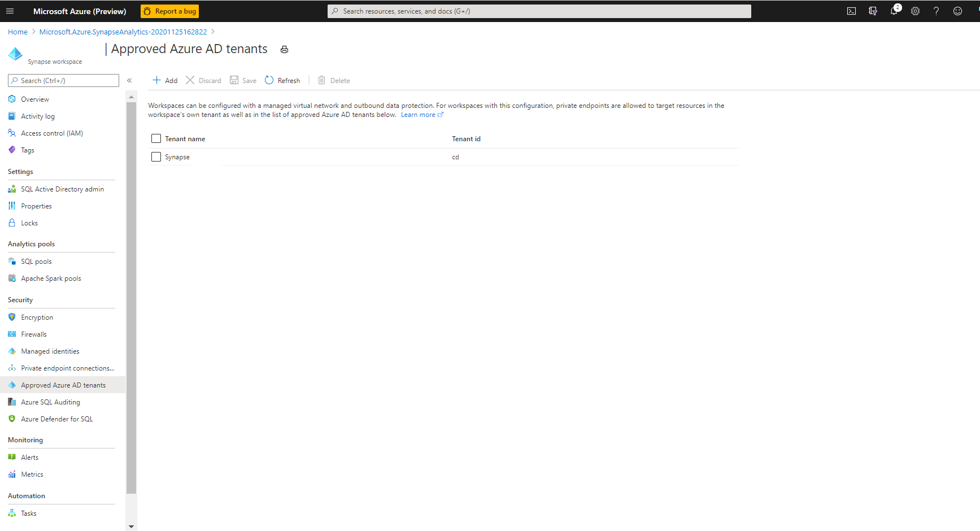Click the Report a bug button

point(169,11)
